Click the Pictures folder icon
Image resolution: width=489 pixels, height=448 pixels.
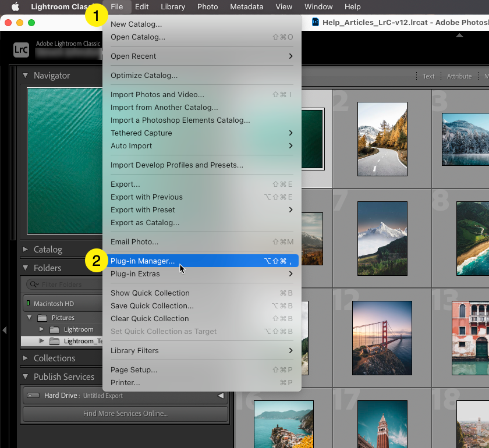(42, 318)
